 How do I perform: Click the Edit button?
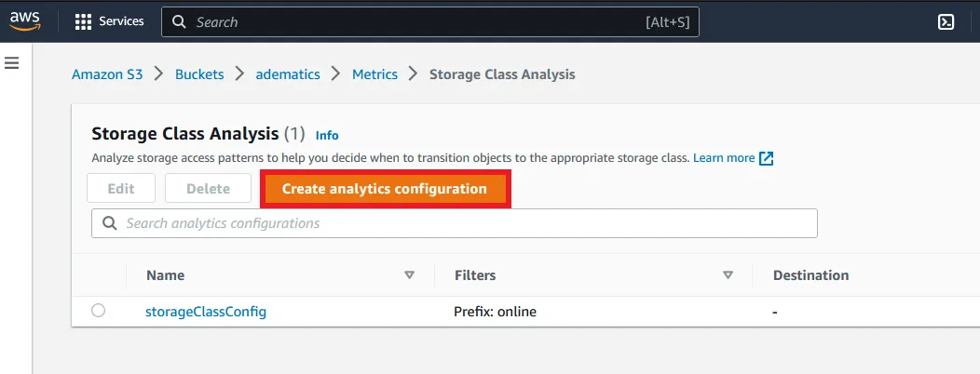(121, 189)
